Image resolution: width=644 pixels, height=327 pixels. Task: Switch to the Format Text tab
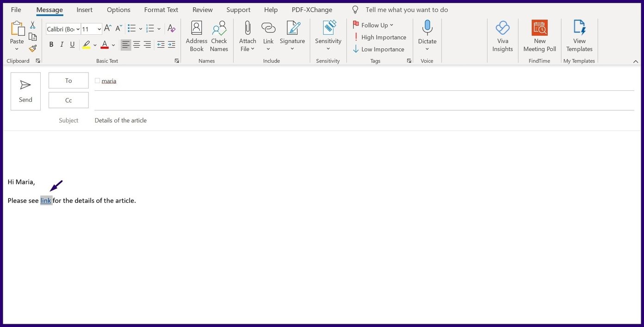coord(161,9)
